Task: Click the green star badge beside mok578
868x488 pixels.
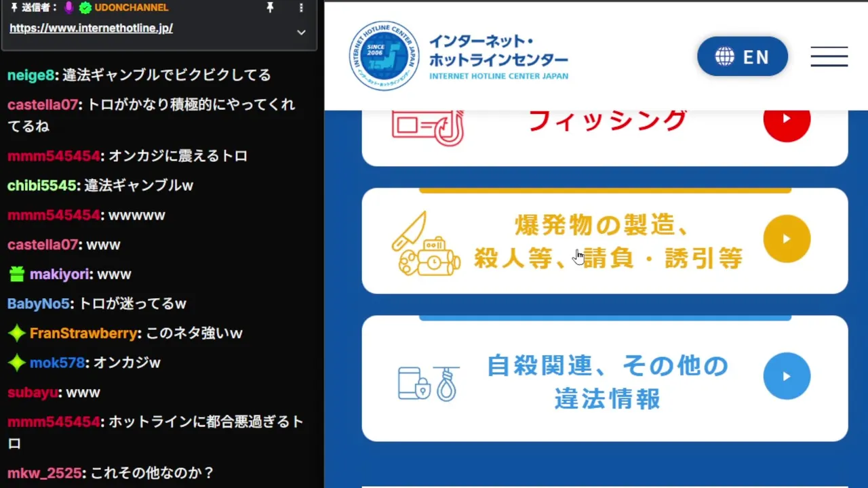Action: tap(17, 363)
